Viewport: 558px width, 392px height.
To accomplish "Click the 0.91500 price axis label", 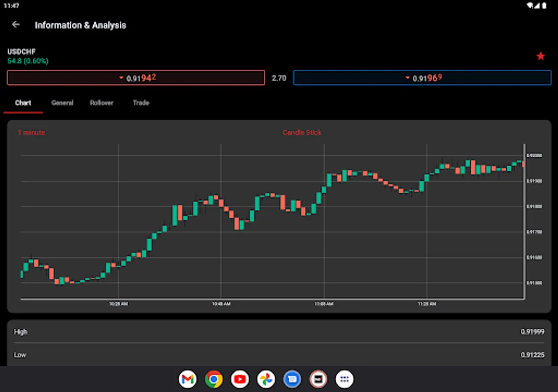I will click(x=534, y=283).
